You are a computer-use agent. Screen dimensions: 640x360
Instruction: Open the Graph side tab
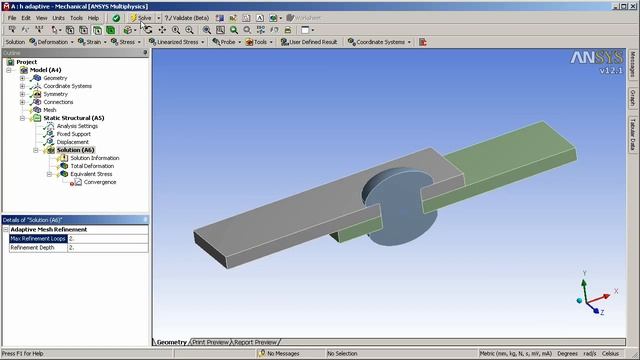(x=633, y=98)
